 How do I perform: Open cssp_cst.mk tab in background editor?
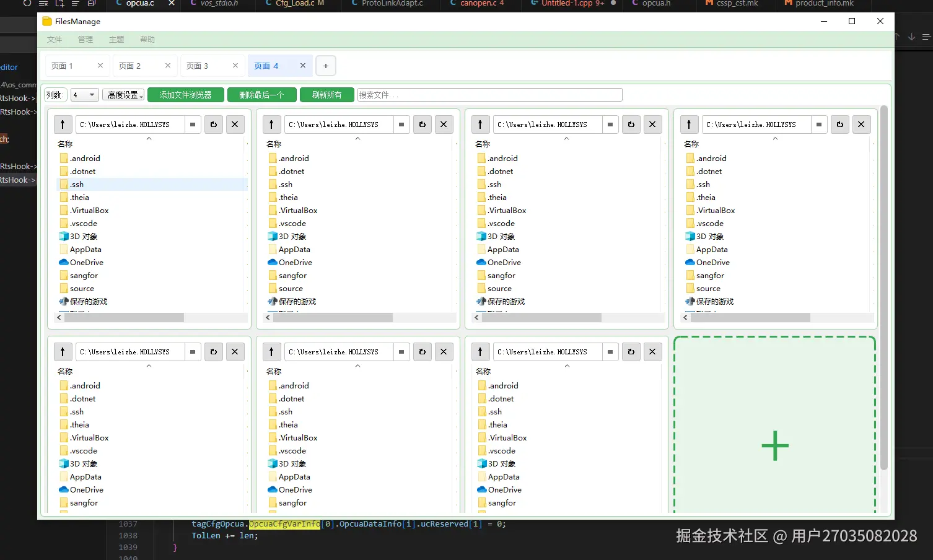[737, 4]
